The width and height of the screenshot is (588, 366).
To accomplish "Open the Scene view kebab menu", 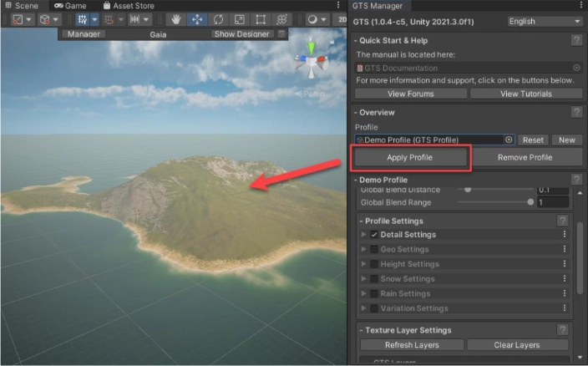I will tap(338, 5).
